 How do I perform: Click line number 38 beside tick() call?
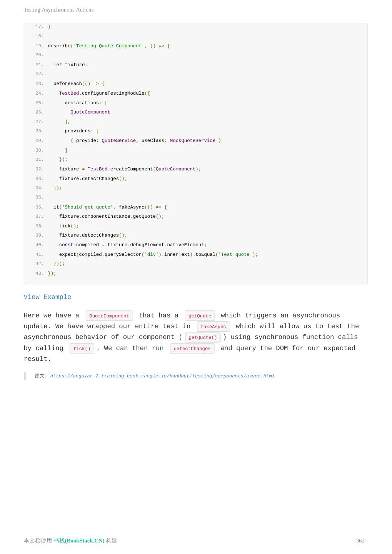[x=39, y=226]
